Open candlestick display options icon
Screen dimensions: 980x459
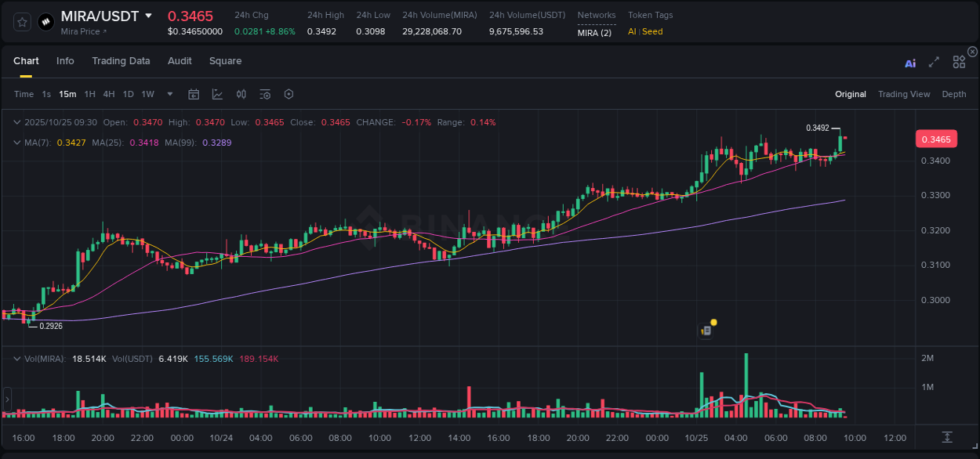pyautogui.click(x=241, y=94)
